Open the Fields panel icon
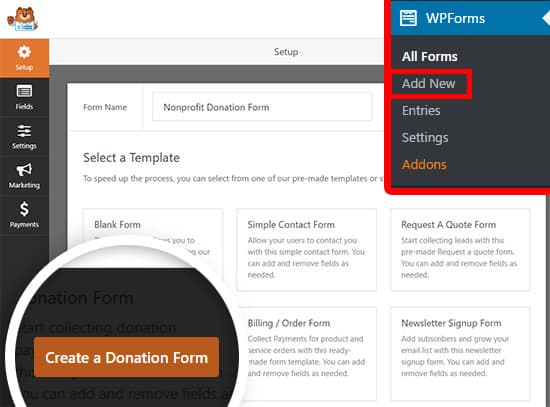The image size is (550, 407). pos(24,97)
